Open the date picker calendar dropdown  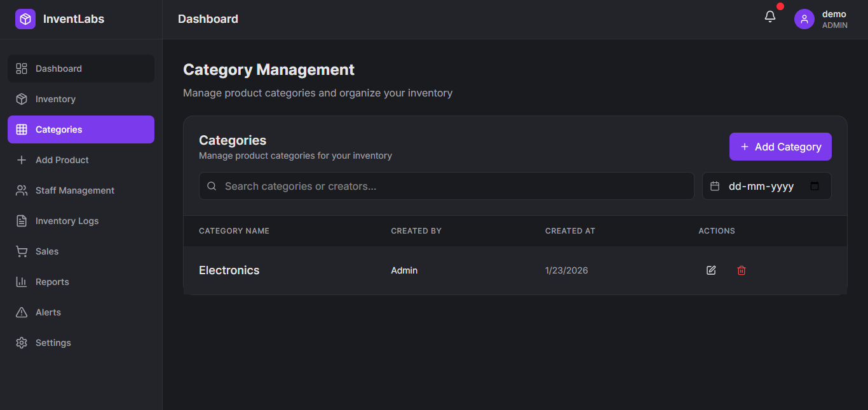[x=815, y=187]
